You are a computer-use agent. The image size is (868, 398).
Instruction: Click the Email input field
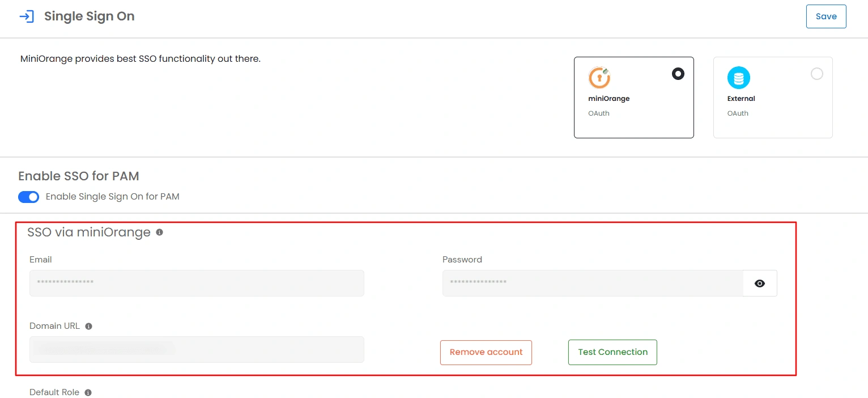click(x=197, y=283)
